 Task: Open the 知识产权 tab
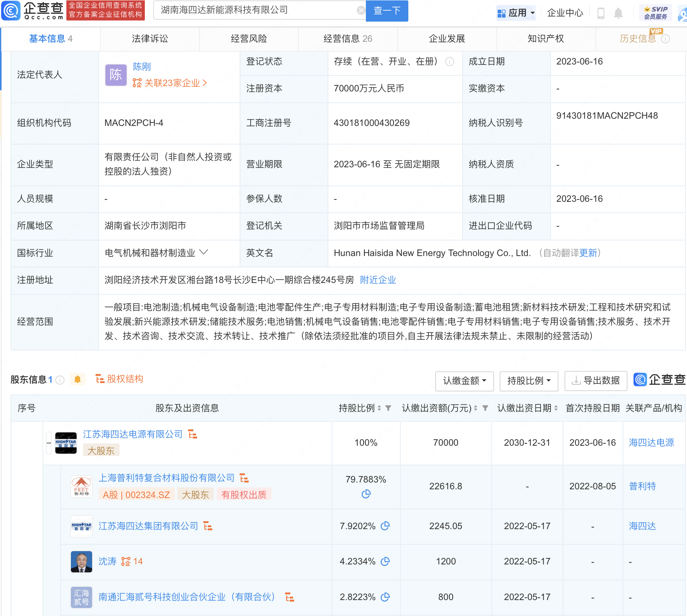(x=546, y=39)
